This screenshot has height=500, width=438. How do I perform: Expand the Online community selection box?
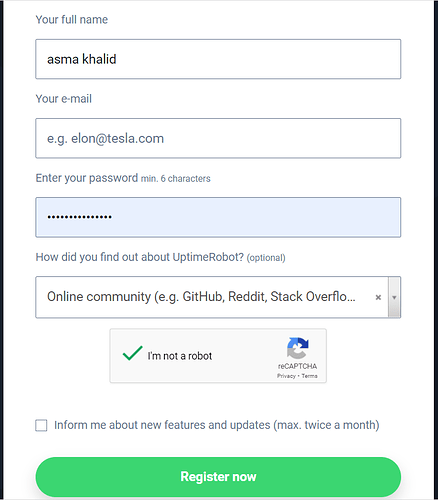pos(218,297)
